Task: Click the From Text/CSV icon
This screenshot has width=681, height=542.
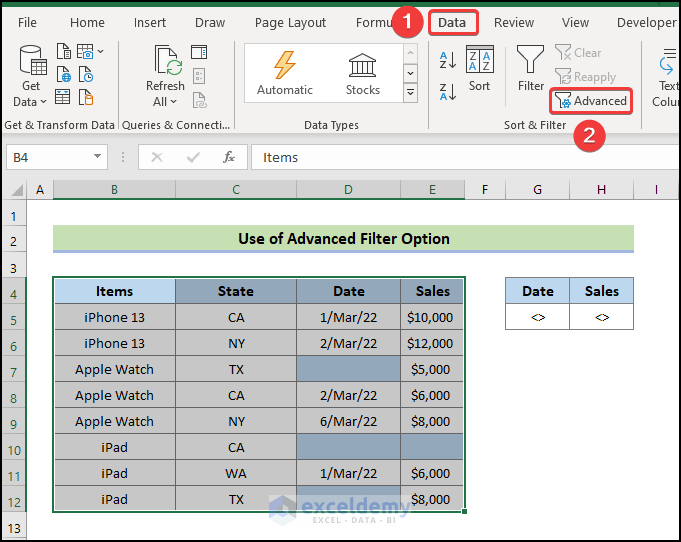Action: (x=63, y=52)
